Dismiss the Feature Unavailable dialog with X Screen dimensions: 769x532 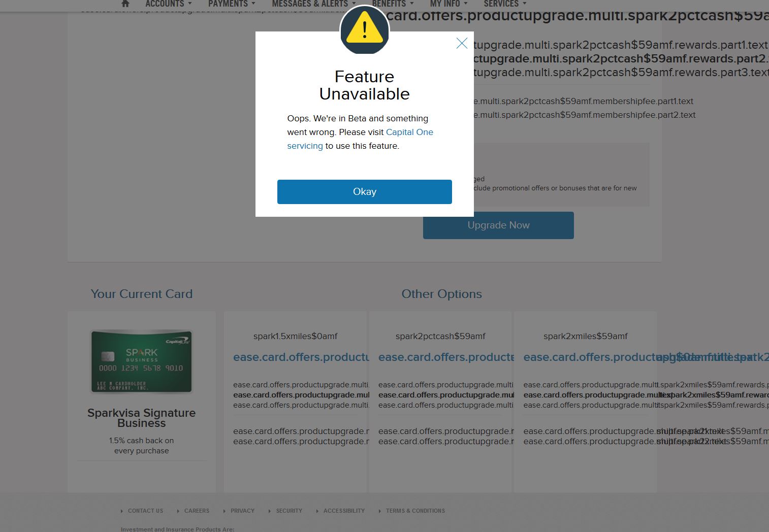point(462,43)
